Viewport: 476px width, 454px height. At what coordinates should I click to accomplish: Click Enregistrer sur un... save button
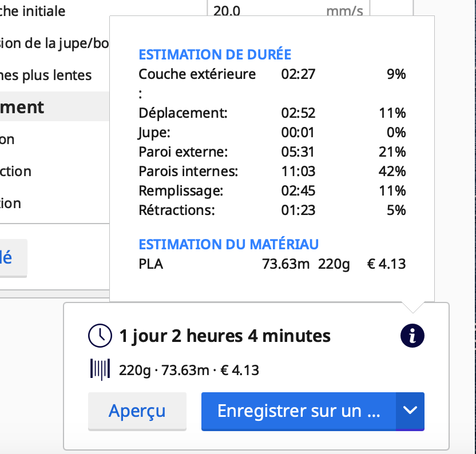coord(299,411)
